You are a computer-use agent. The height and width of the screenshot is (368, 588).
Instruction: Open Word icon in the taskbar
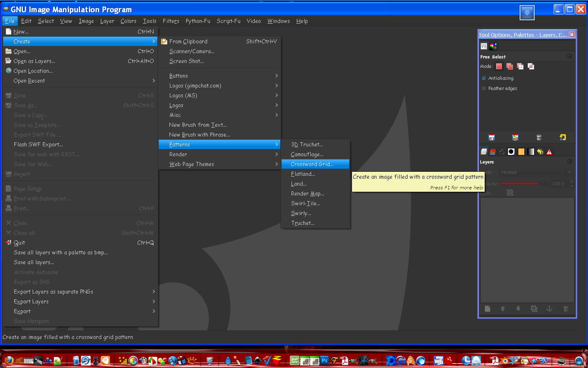(x=439, y=361)
